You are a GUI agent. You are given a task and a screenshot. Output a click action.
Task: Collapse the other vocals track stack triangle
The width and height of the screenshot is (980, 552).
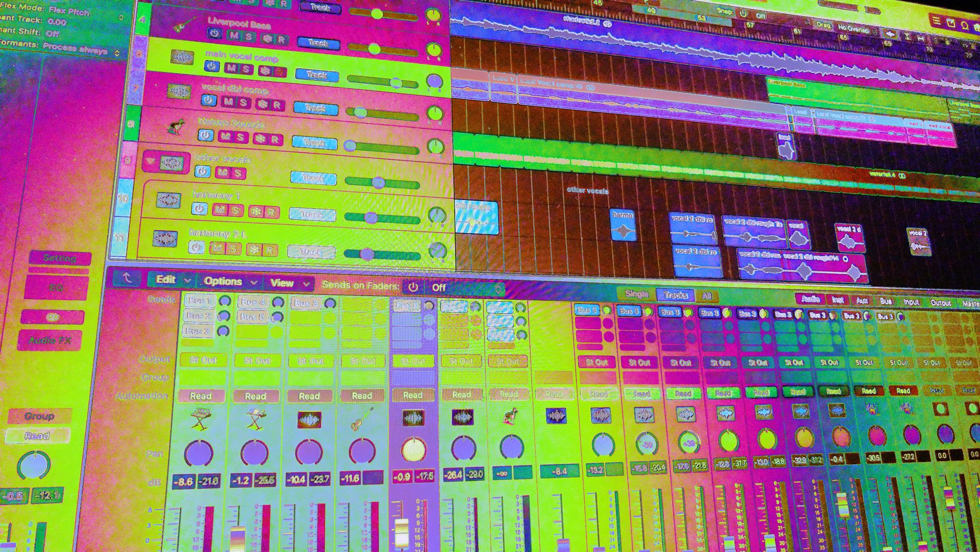point(150,162)
